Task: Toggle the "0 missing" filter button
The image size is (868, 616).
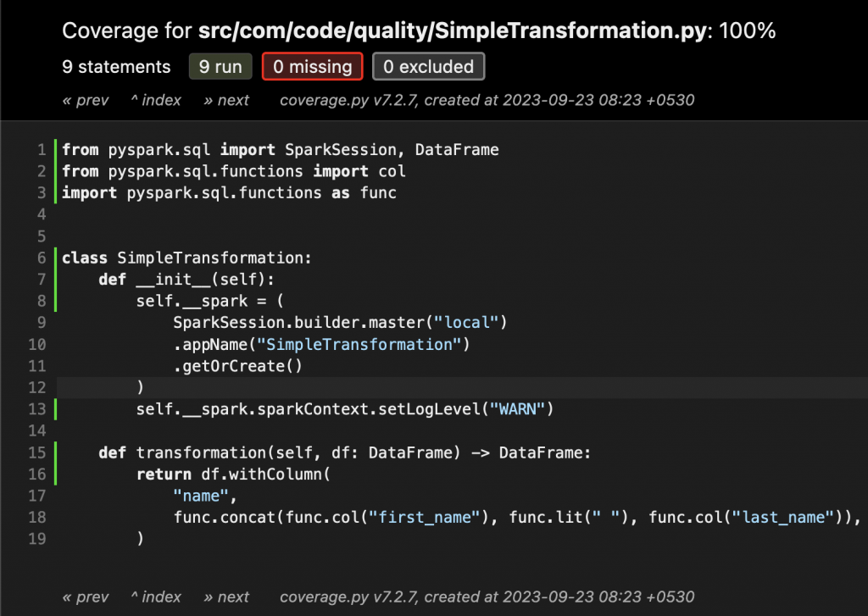Action: click(313, 67)
